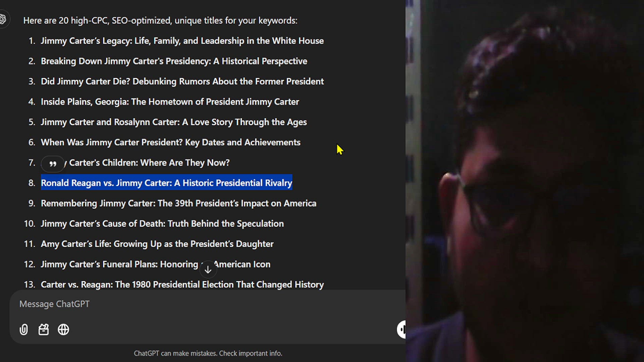The height and width of the screenshot is (362, 644).
Task: Click the Amy Carter's Life title
Action: pyautogui.click(x=157, y=244)
